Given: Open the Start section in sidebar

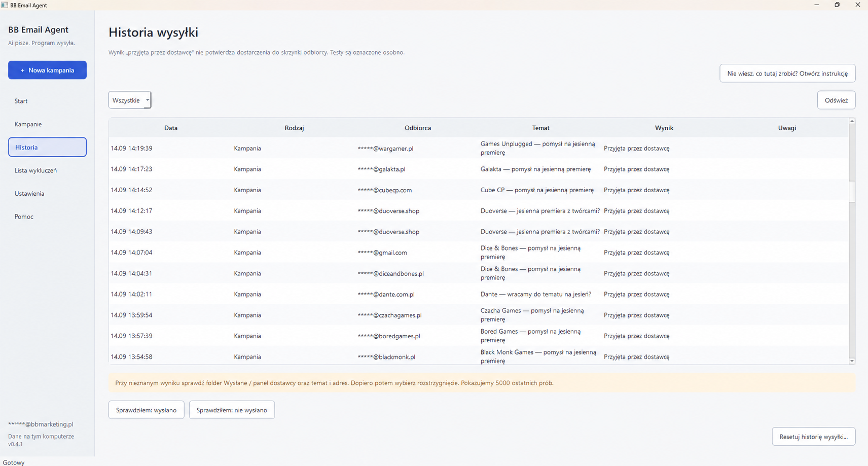Looking at the screenshot, I should pos(47,101).
